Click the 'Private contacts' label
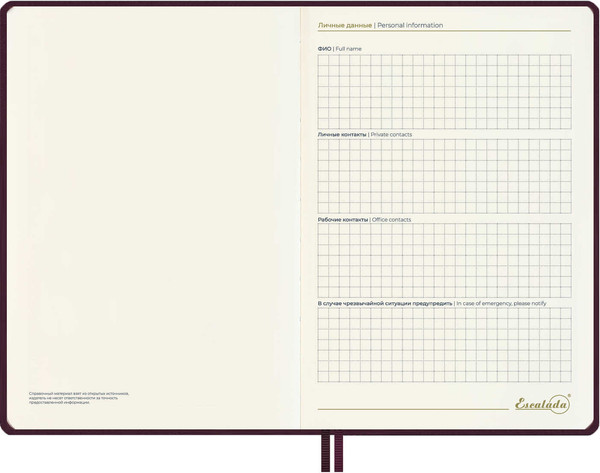600x473 pixels. pyautogui.click(x=391, y=134)
